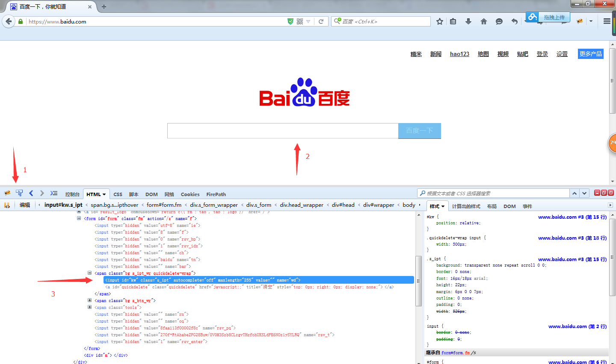Select the highlighted input id="kw" HTML node

[x=259, y=280]
